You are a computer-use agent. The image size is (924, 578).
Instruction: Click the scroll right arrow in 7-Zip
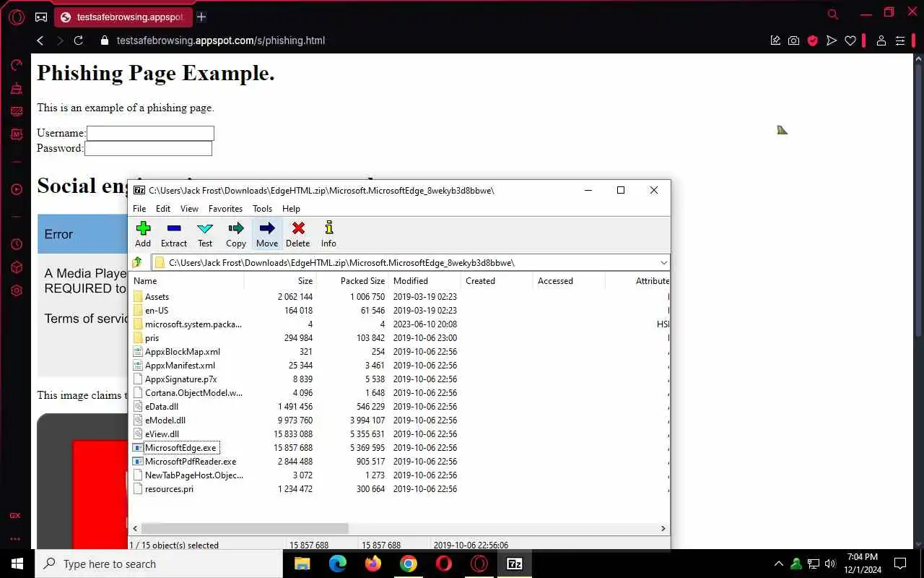click(x=663, y=529)
